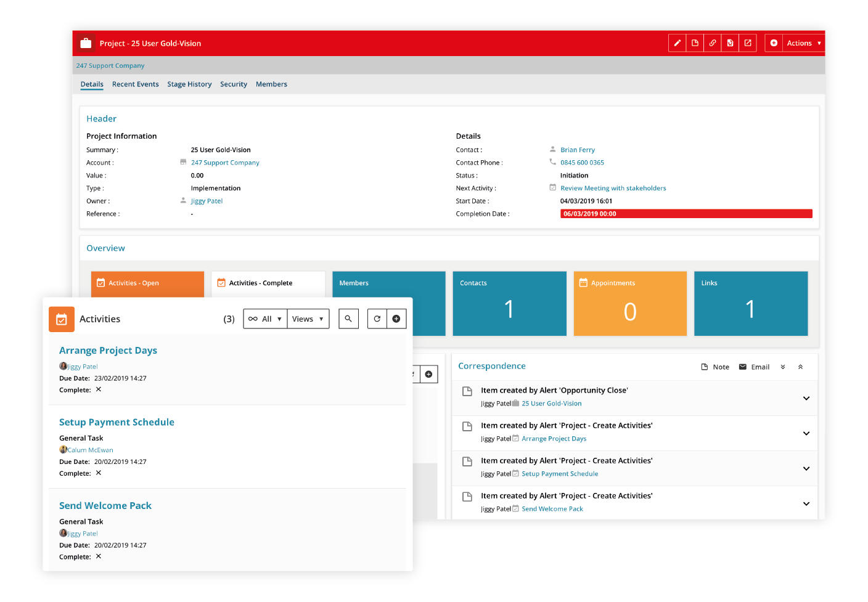The image size is (868, 602).
Task: Open Calum McEwan user link
Action: pyautogui.click(x=90, y=450)
